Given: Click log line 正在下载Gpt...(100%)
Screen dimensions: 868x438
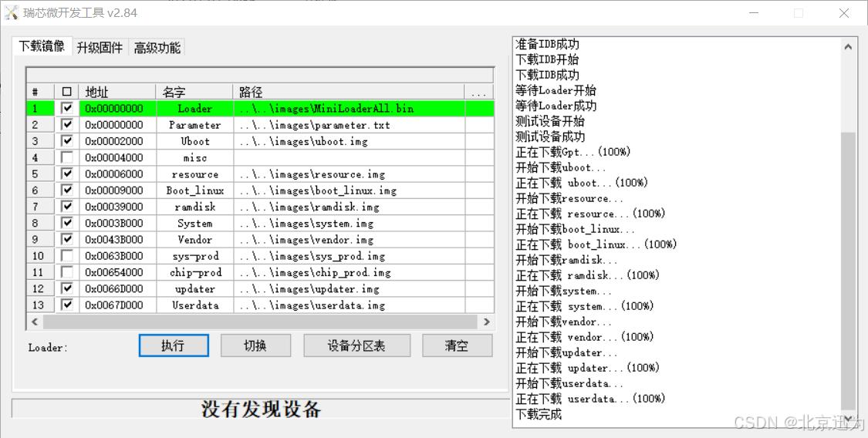Looking at the screenshot, I should [573, 152].
